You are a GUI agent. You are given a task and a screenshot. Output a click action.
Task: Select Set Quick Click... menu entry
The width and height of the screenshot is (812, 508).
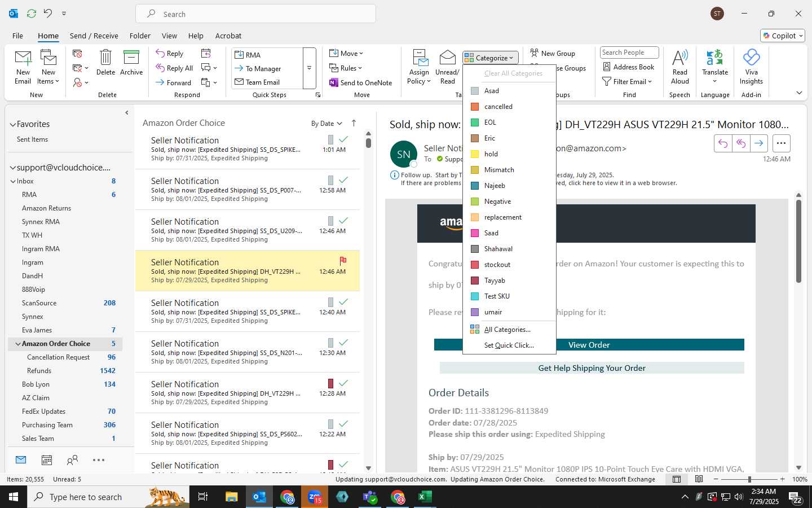[509, 345]
